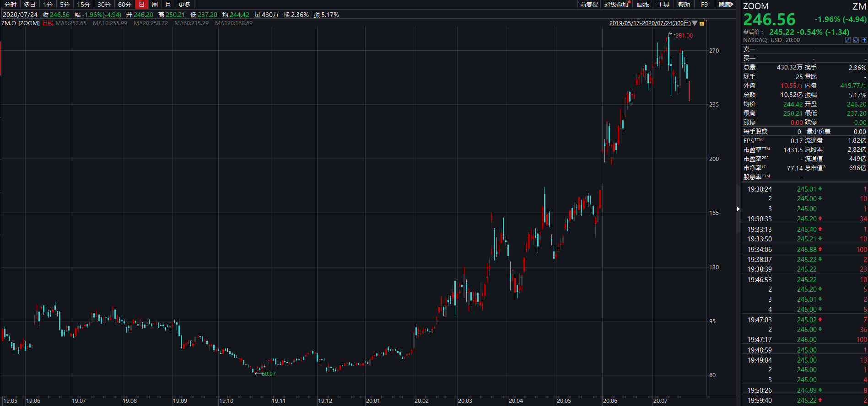Set a price alert with bell icon
The height and width of the screenshot is (406, 868).
point(856,40)
